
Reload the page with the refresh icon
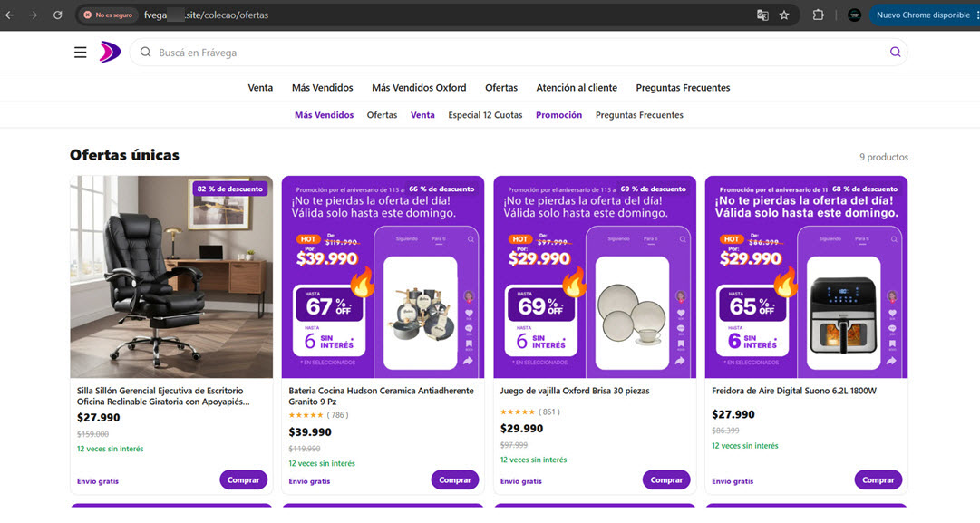pos(57,15)
